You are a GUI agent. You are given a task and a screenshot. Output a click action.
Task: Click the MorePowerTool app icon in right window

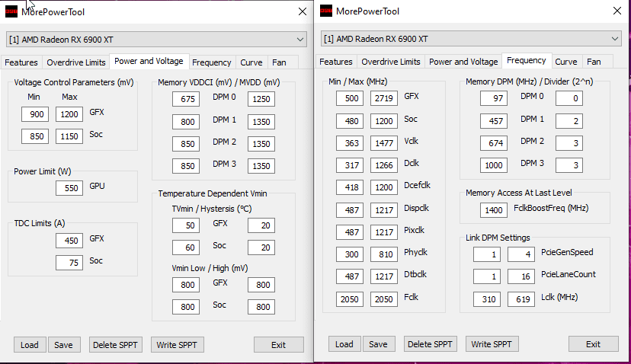326,11
